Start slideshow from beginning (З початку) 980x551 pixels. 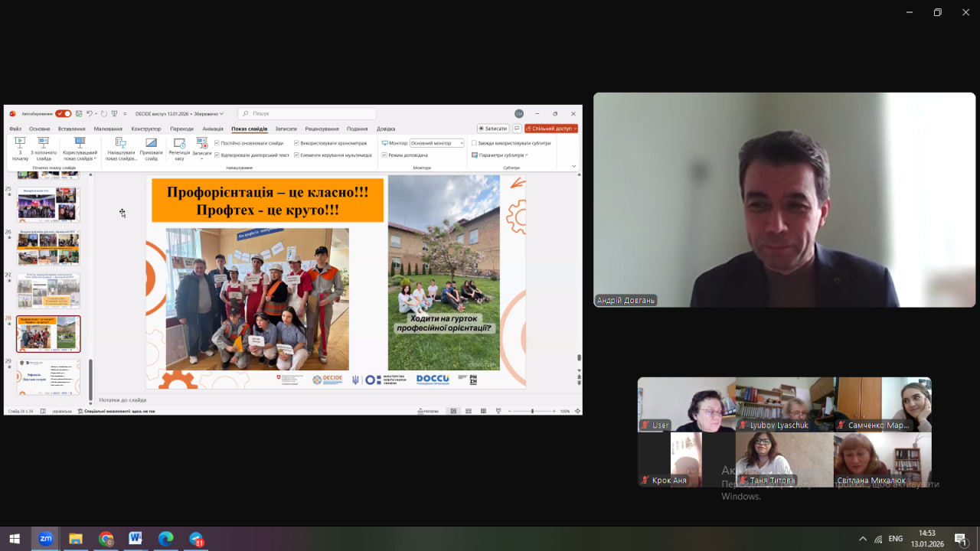(20, 148)
